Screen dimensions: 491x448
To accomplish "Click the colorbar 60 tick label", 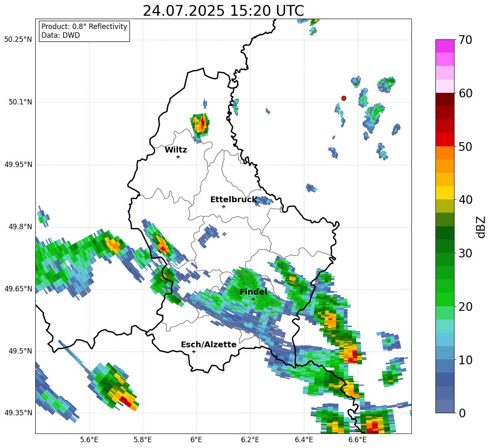I will tap(465, 93).
